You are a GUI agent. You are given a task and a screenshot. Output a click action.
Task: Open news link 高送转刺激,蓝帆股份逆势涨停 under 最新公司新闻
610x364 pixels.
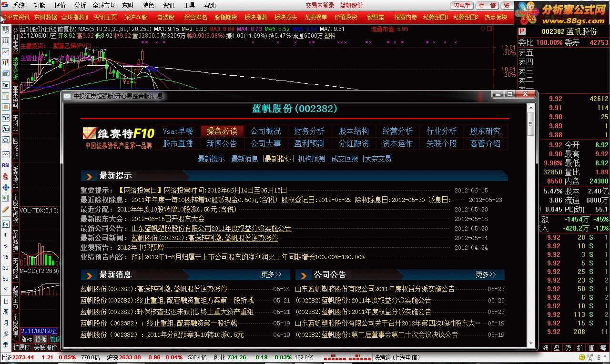[204, 238]
